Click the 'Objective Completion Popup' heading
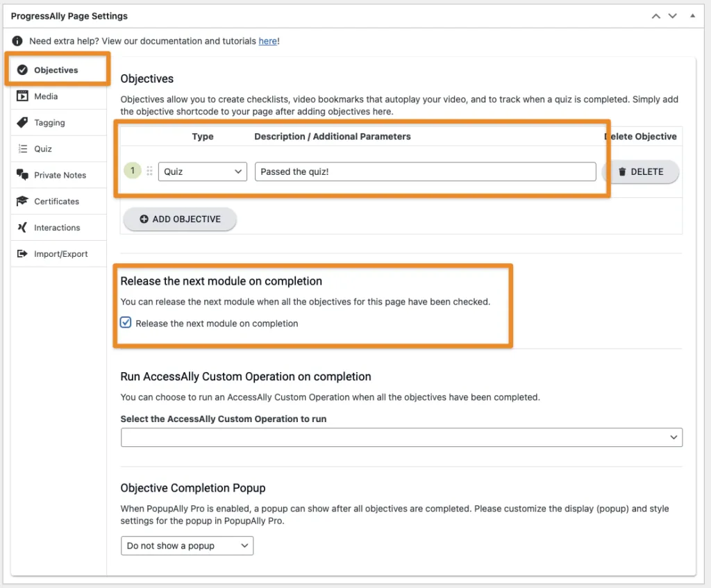The image size is (711, 588). [x=193, y=488]
